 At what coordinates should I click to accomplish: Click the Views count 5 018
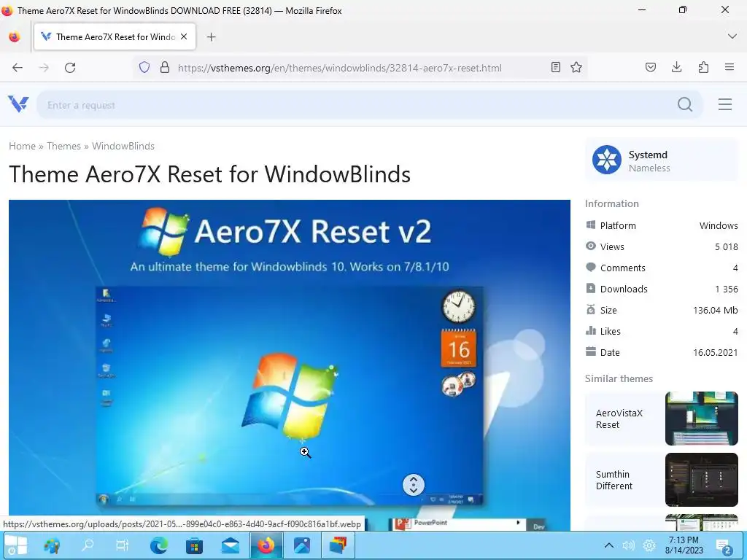click(727, 246)
